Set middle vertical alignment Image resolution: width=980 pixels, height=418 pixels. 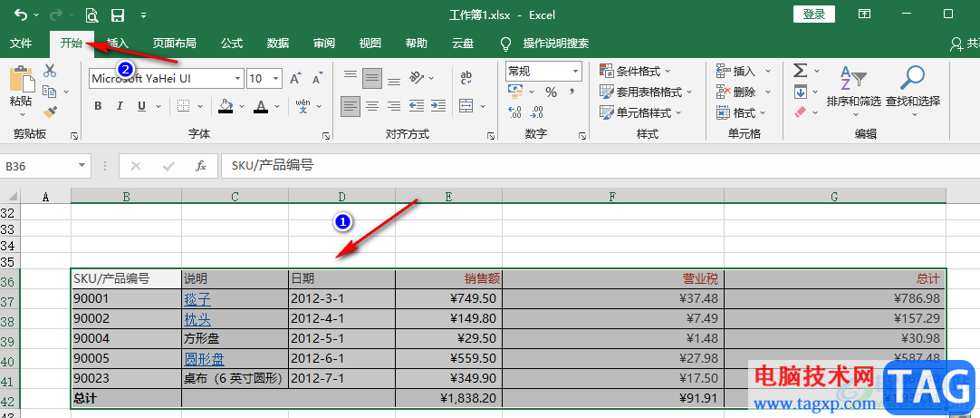pyautogui.click(x=372, y=78)
